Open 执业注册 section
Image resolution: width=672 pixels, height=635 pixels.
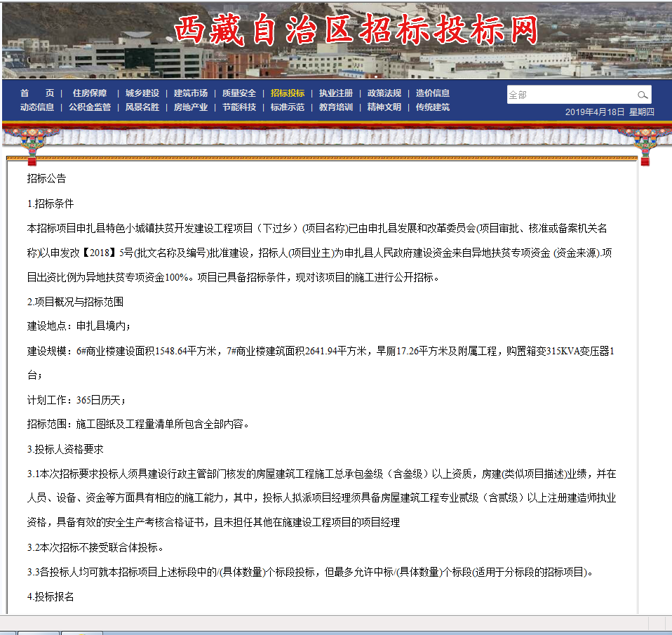tap(336, 93)
